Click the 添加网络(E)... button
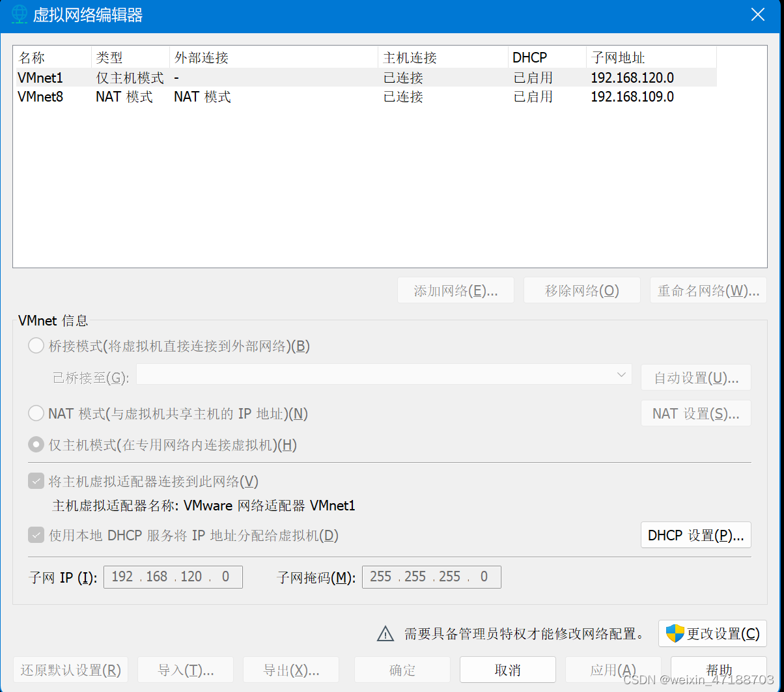Viewport: 784px width, 692px height. (456, 290)
